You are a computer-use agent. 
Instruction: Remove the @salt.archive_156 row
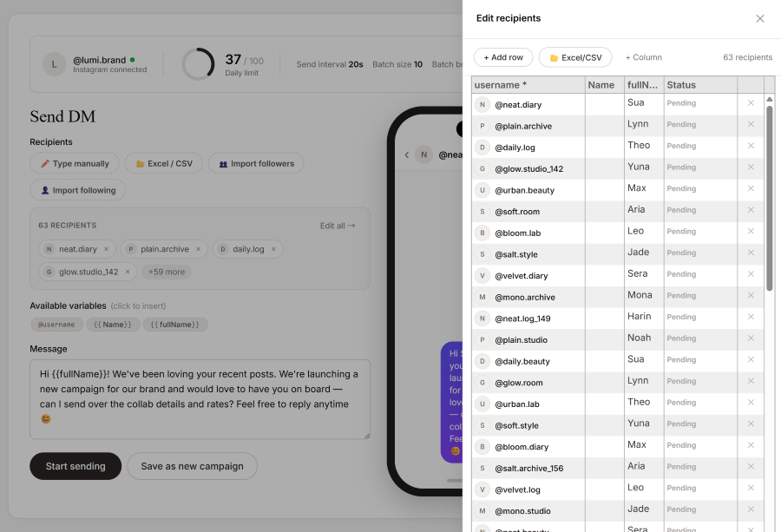[x=751, y=467]
